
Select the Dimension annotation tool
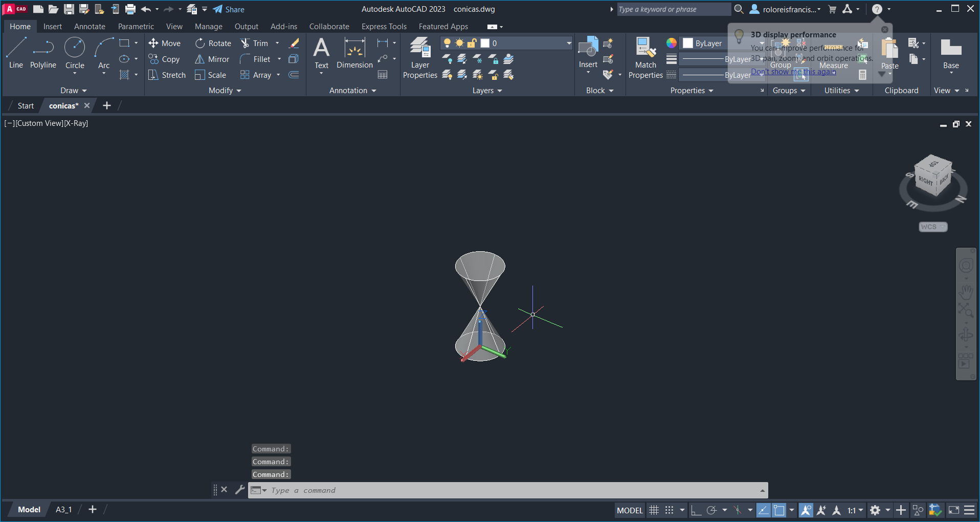(x=354, y=53)
